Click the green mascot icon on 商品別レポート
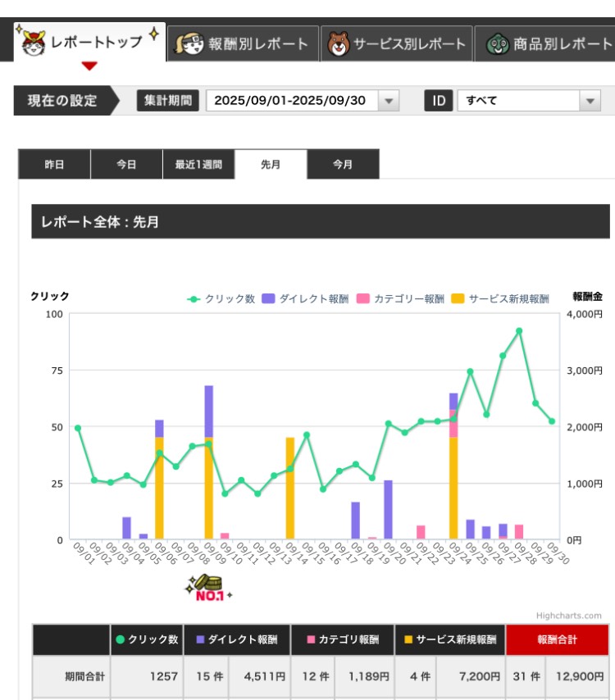Image resolution: width=615 pixels, height=700 pixels. click(498, 44)
